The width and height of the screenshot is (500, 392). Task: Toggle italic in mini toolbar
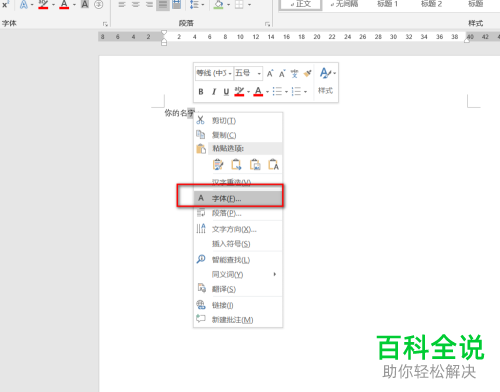tap(214, 91)
